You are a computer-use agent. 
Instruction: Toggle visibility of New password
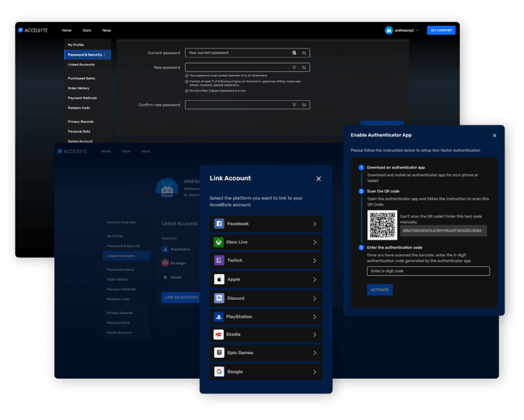tap(304, 67)
